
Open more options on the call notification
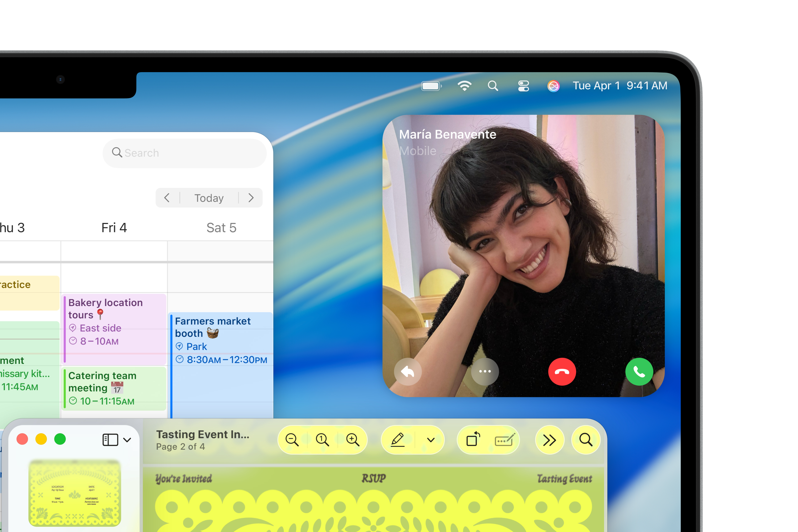[485, 372]
